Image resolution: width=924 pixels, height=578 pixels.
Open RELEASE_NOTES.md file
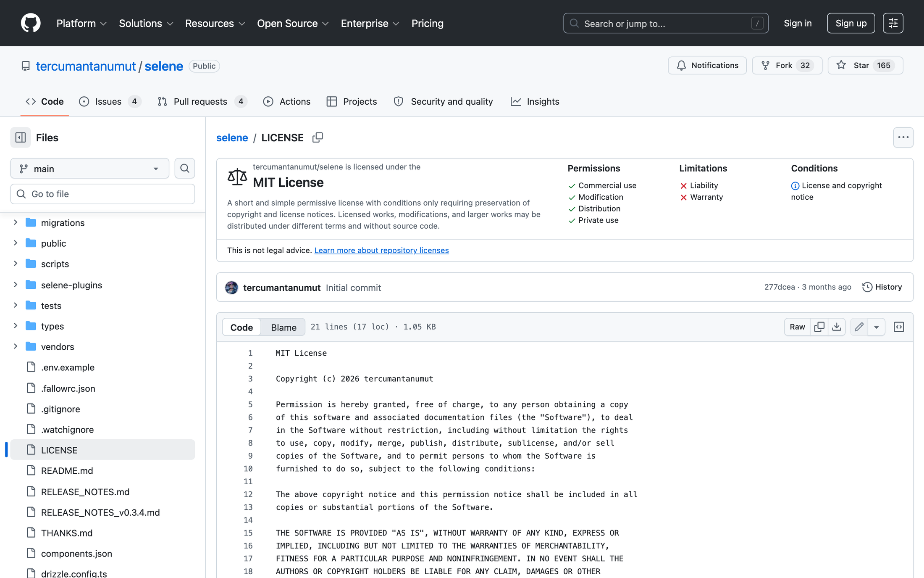[85, 492]
